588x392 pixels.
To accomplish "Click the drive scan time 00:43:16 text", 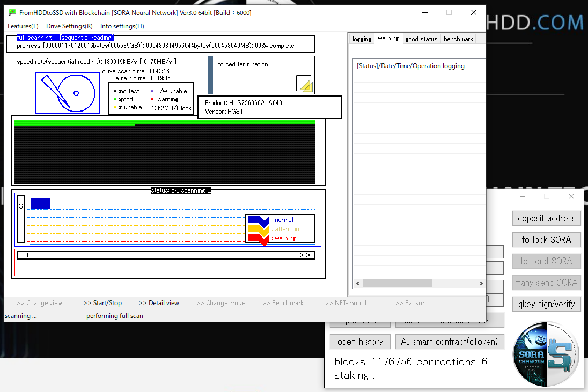I will click(136, 71).
